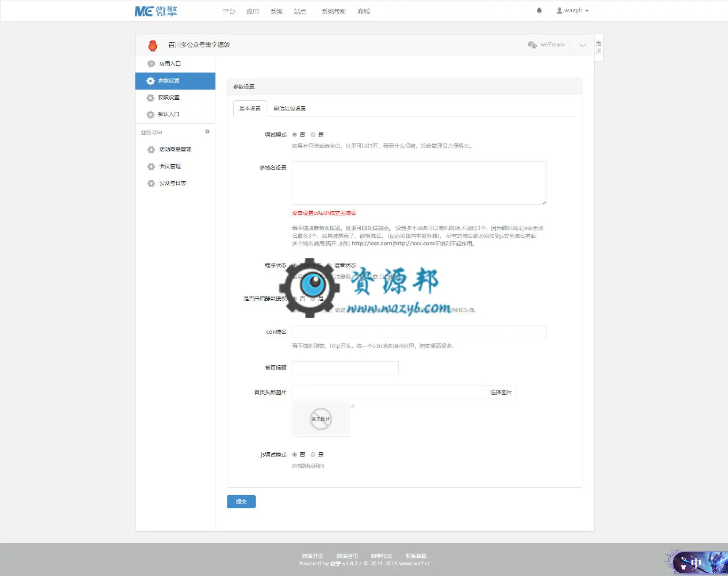The width and height of the screenshot is (728, 576).
Task: Switch to 基本设置 tab
Action: pos(250,108)
